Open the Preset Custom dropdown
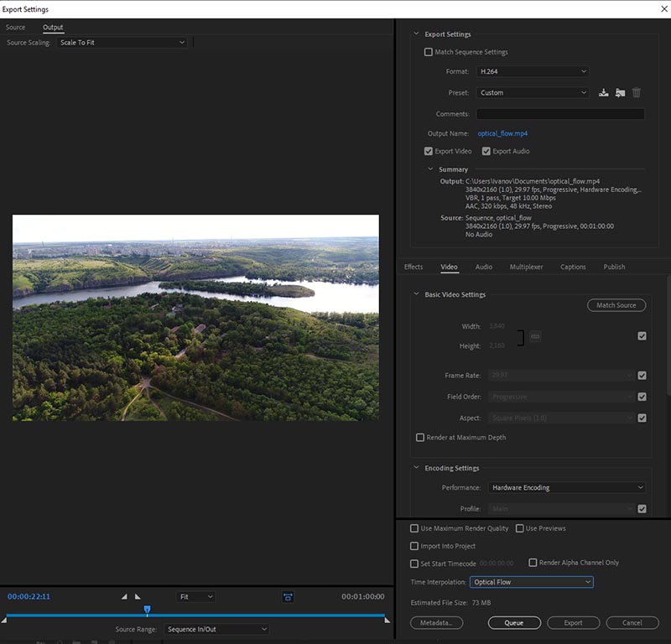This screenshot has width=671, height=644. point(533,92)
